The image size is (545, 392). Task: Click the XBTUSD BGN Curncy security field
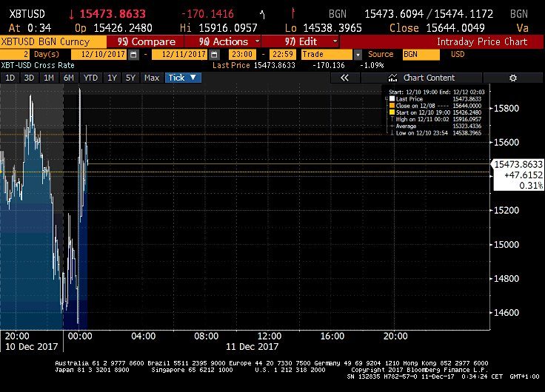point(53,41)
